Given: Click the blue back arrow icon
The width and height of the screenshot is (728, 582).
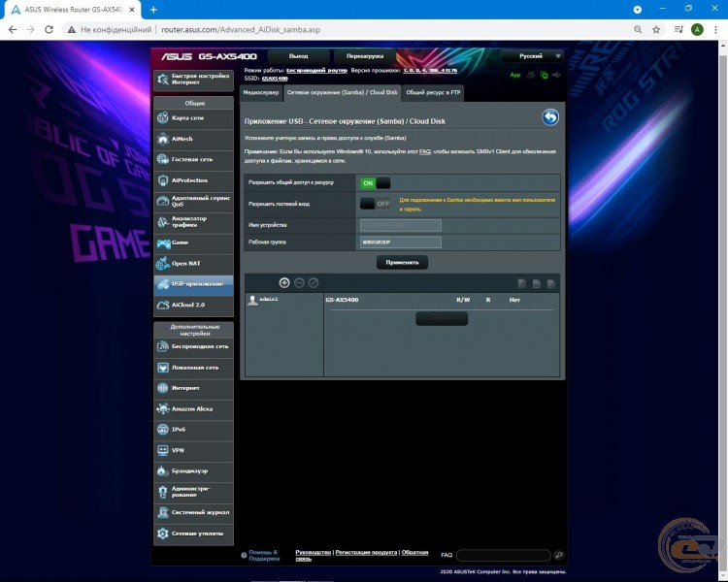Looking at the screenshot, I should point(550,117).
